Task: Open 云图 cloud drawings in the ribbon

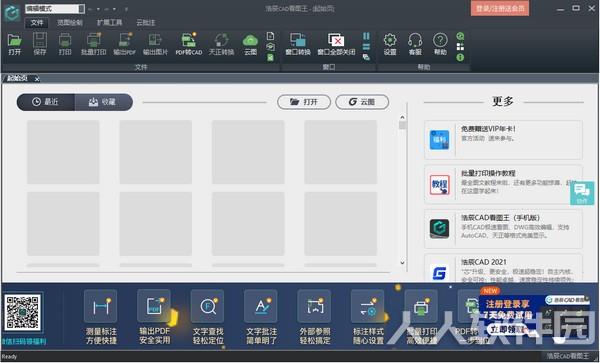Action: [250, 44]
